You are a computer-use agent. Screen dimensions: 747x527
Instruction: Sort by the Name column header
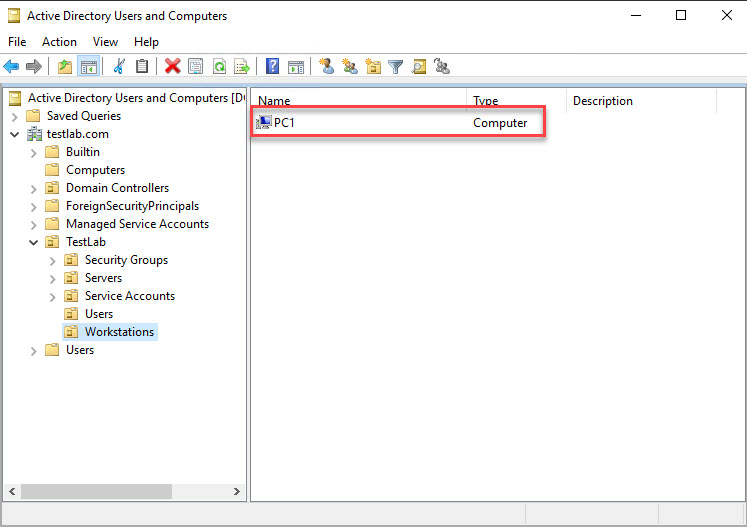[359, 101]
